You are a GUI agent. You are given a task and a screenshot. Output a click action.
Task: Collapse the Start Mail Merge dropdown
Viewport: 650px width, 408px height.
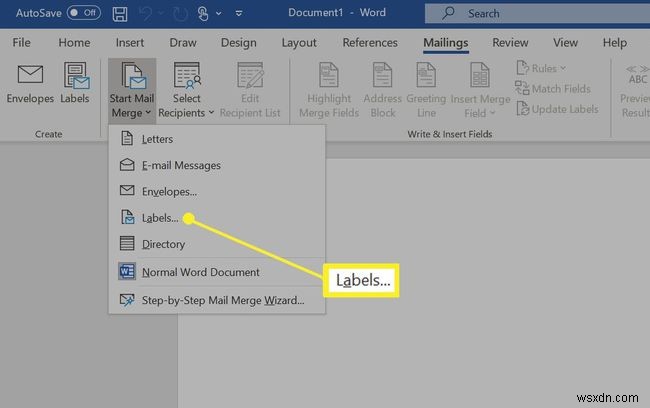pos(132,90)
